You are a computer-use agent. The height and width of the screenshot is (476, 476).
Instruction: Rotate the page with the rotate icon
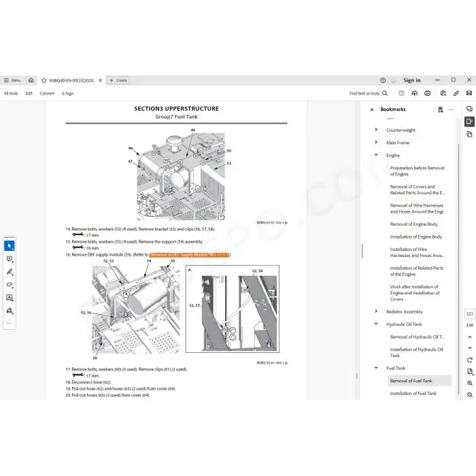tap(470, 360)
